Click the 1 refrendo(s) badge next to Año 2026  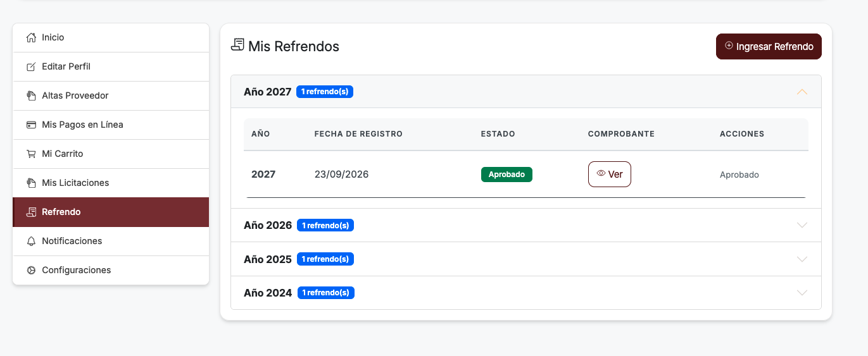pyautogui.click(x=325, y=225)
